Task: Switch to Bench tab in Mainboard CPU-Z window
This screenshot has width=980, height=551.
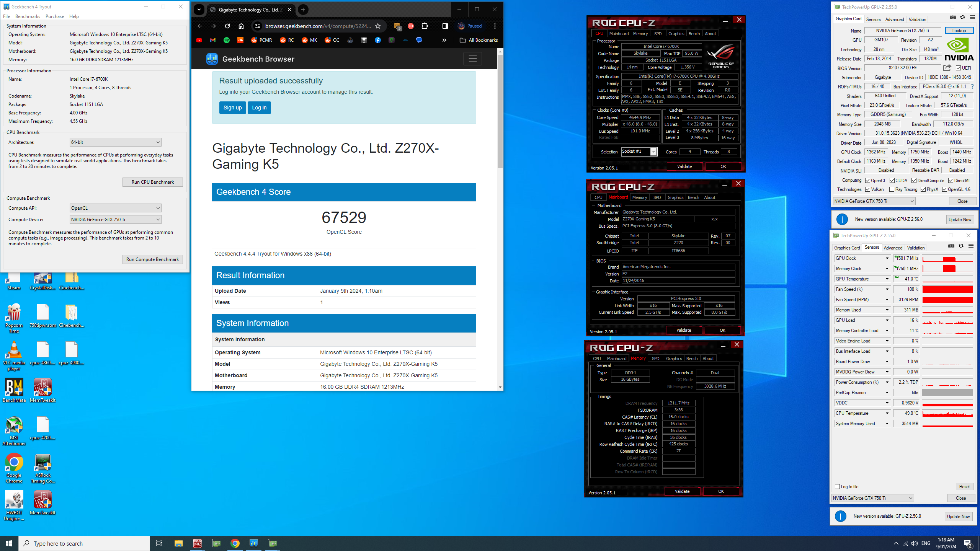Action: point(693,197)
